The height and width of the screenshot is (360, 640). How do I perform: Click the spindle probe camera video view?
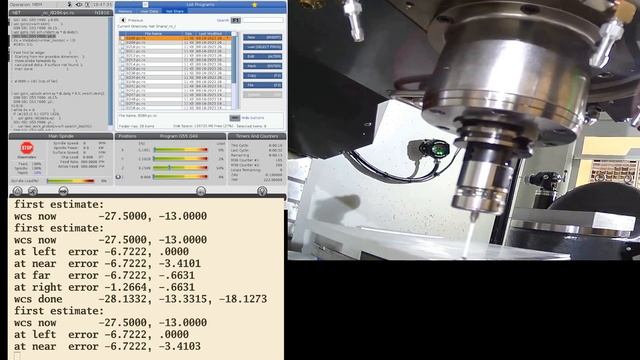[x=464, y=130]
